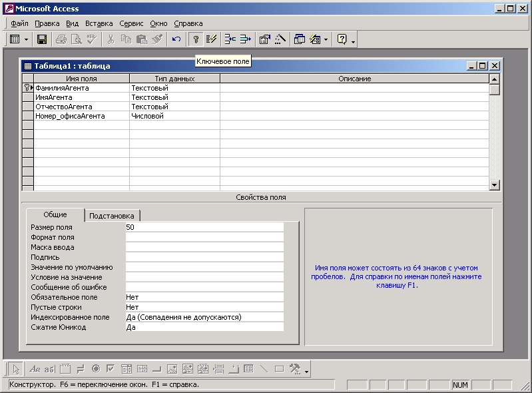
Task: Open the Обязательное поле value Нет
Action: coord(204,297)
